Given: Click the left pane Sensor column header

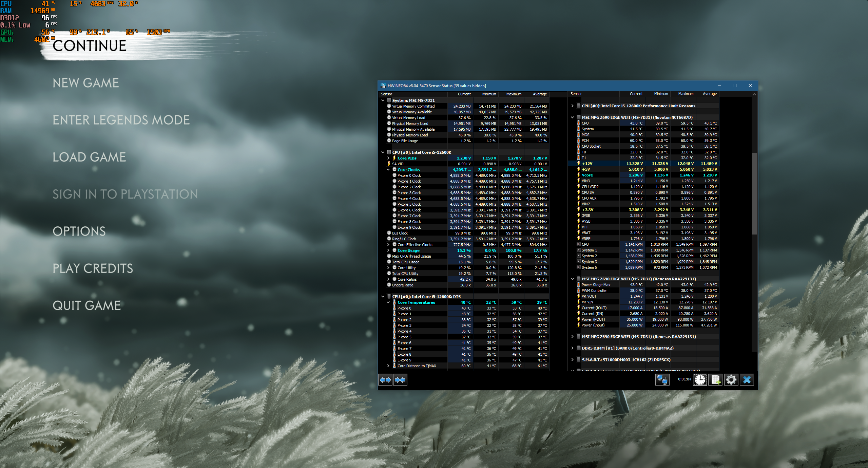Looking at the screenshot, I should [x=413, y=94].
